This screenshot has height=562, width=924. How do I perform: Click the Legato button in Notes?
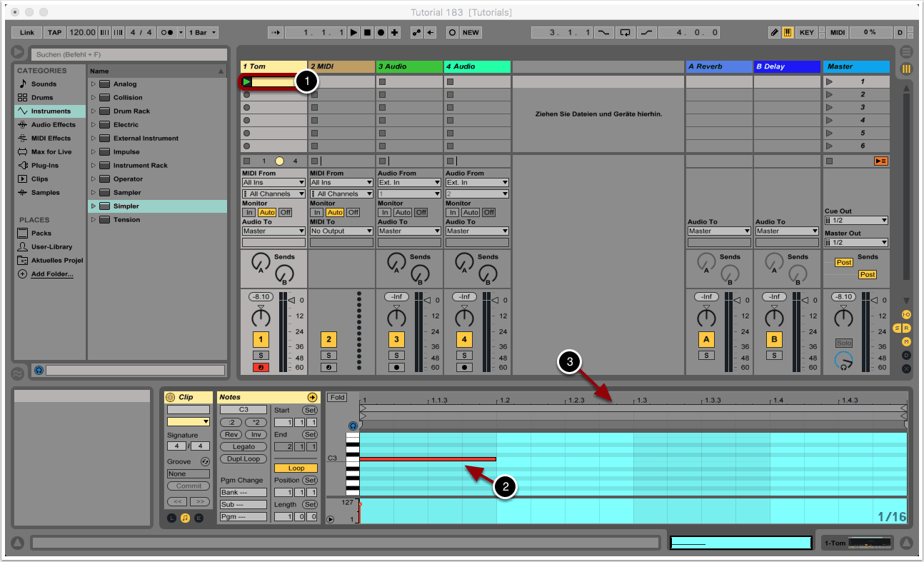[x=243, y=446]
